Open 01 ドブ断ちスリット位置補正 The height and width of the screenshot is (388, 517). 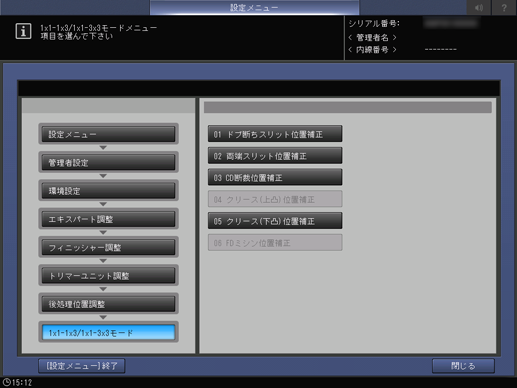point(275,134)
